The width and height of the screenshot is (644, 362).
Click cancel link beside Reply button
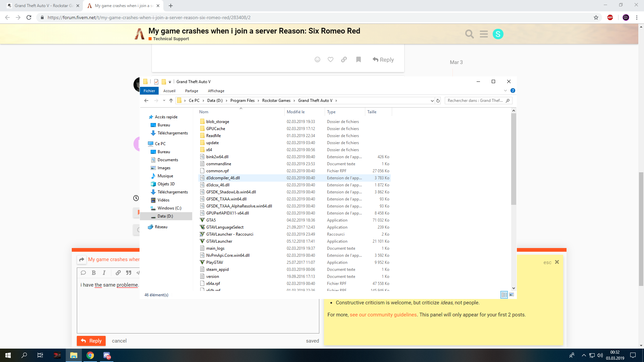pos(119,341)
